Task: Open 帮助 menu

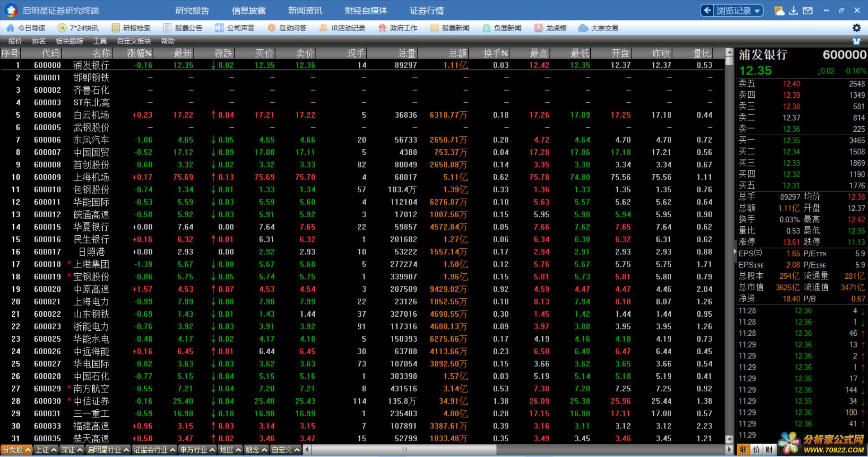Action: pos(168,41)
